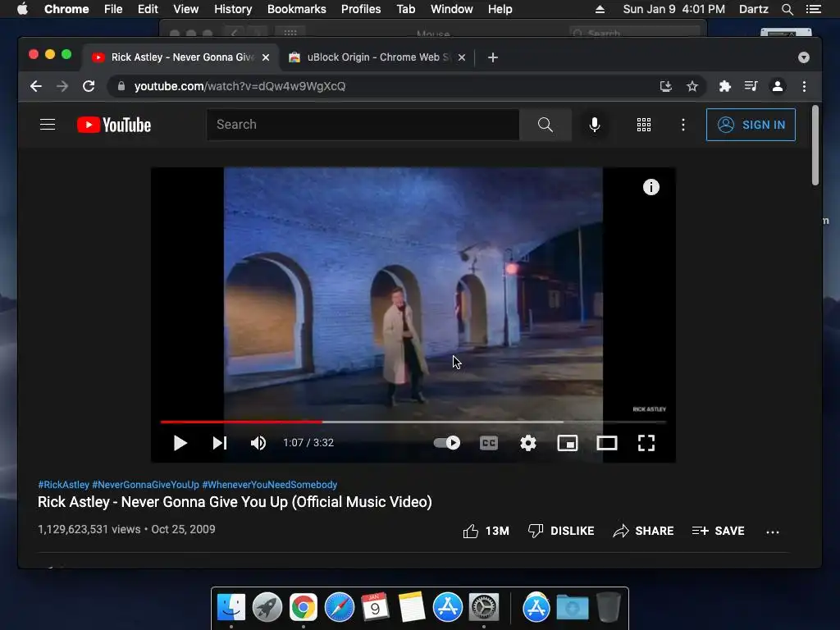
Task: Click the YouTube search magnifier button
Action: click(x=546, y=125)
